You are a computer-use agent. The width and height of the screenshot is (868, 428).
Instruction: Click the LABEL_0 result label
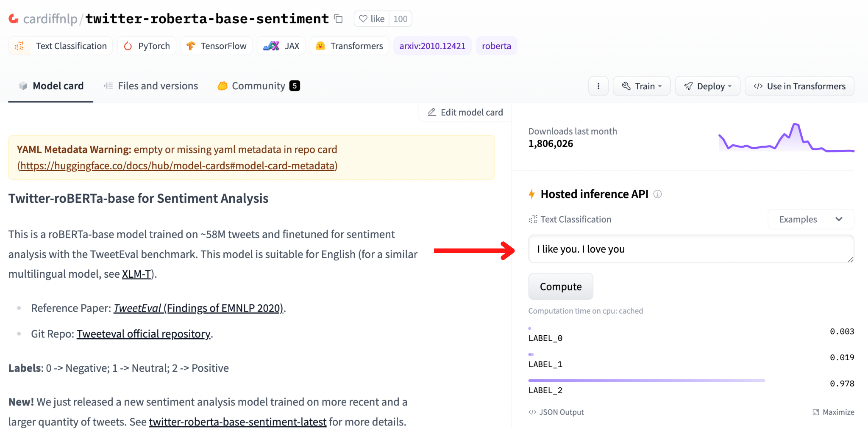pyautogui.click(x=545, y=338)
